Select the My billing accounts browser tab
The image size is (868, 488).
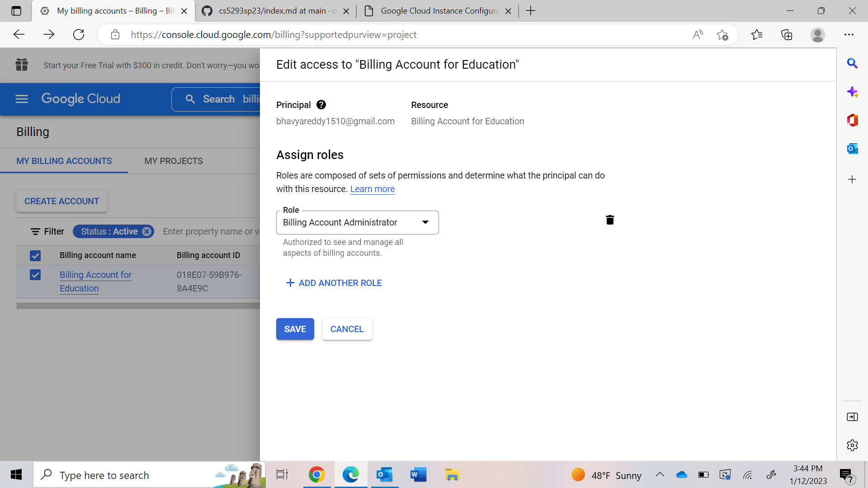click(x=113, y=11)
